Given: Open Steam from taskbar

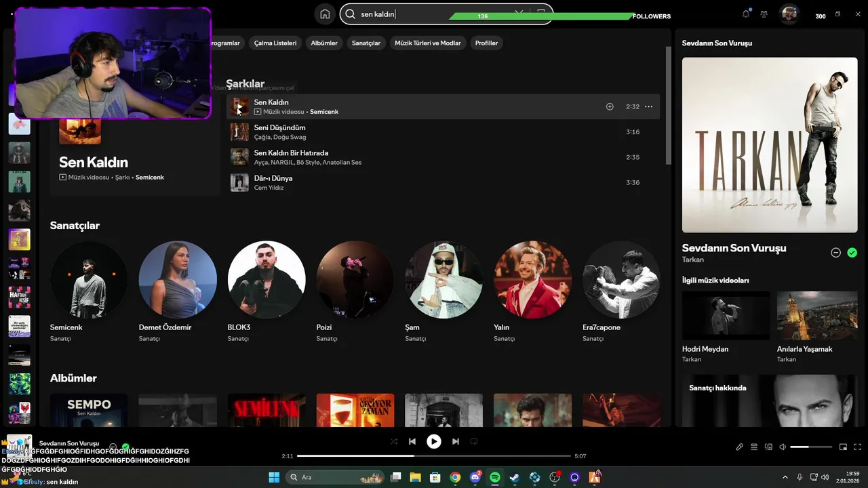Looking at the screenshot, I should coord(515,477).
